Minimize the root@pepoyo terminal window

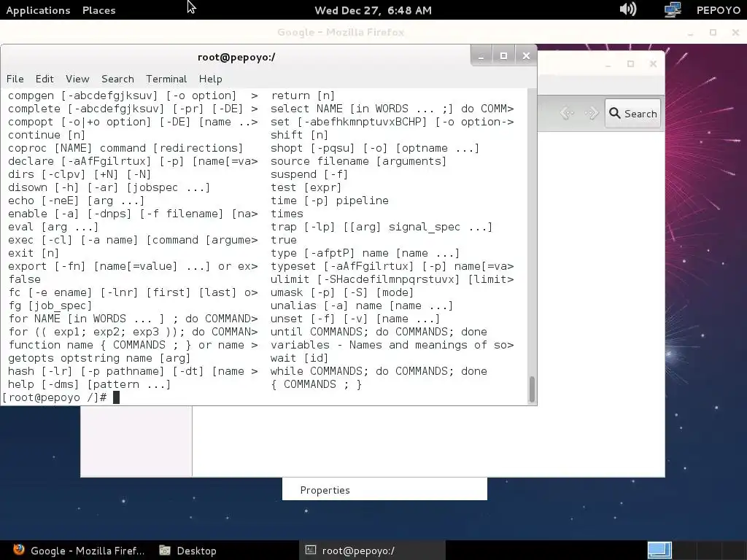pyautogui.click(x=481, y=56)
